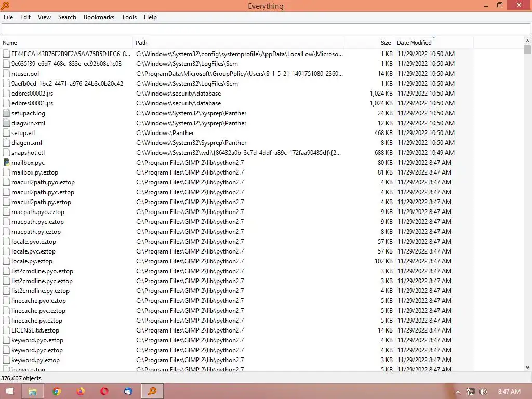Select linecache.pyc.eztop file name
532x399 pixels.
click(38, 311)
